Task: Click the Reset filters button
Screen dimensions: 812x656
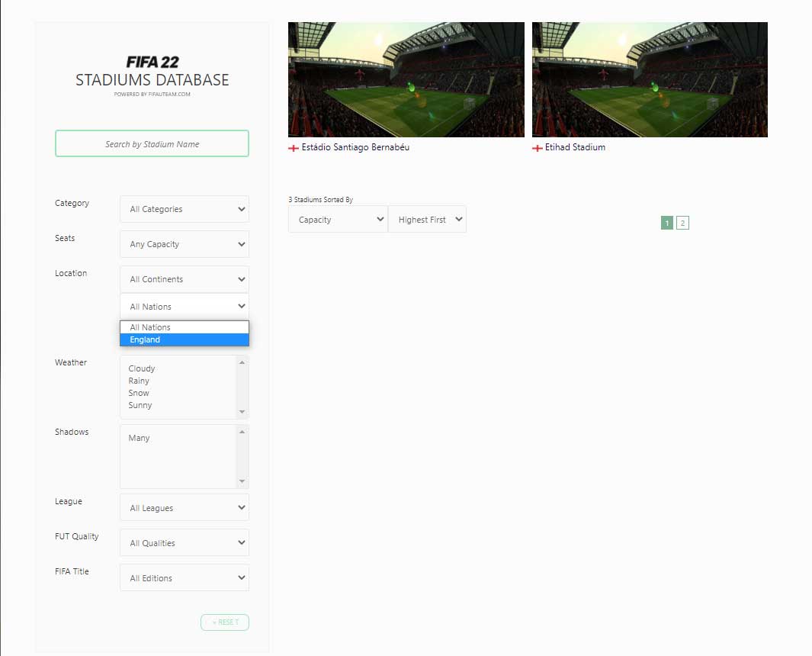Action: 225,622
